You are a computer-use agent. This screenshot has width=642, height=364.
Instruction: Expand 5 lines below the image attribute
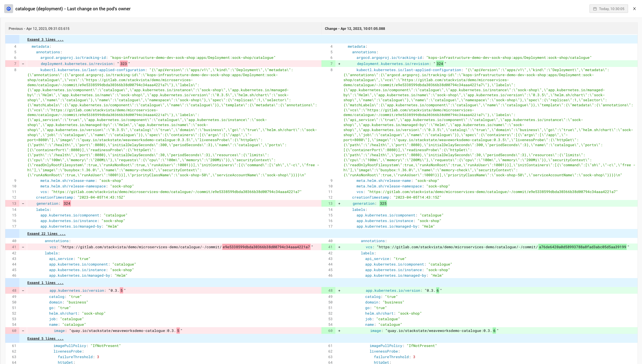pos(45,338)
